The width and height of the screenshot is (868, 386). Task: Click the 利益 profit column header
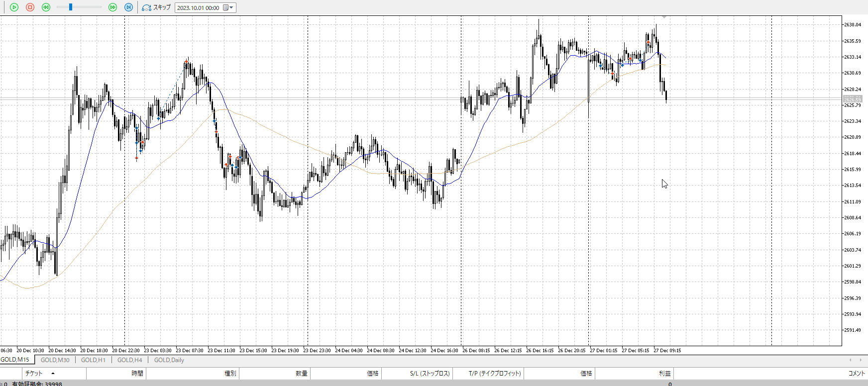point(664,373)
